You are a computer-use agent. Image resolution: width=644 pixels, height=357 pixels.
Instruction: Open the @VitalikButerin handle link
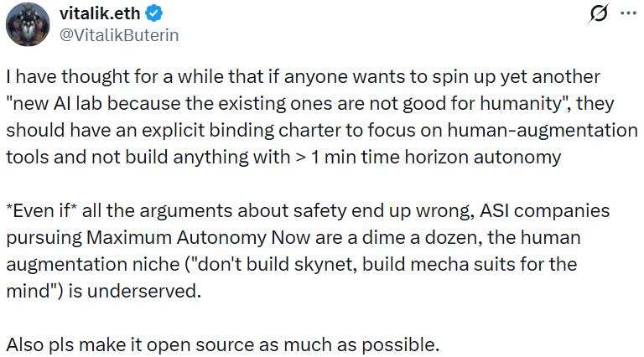[119, 35]
